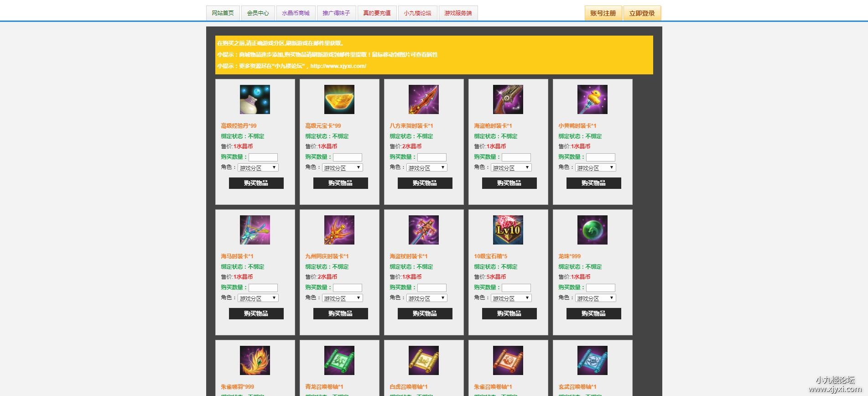868x396 pixels.
Task: Click the phoenix feather item icon
Action: [255, 360]
